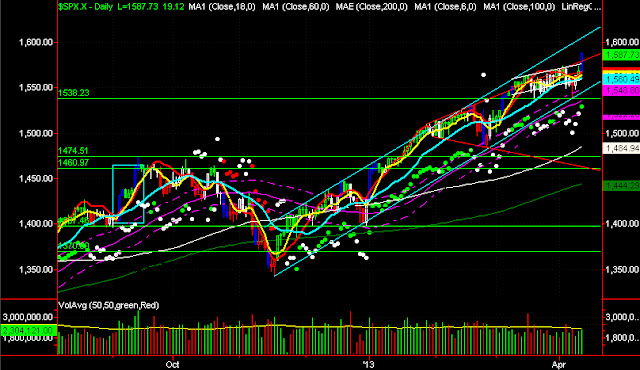Click the green 1,587.73 last price tag
Screen dimensions: 640x370
pyautogui.click(x=622, y=55)
